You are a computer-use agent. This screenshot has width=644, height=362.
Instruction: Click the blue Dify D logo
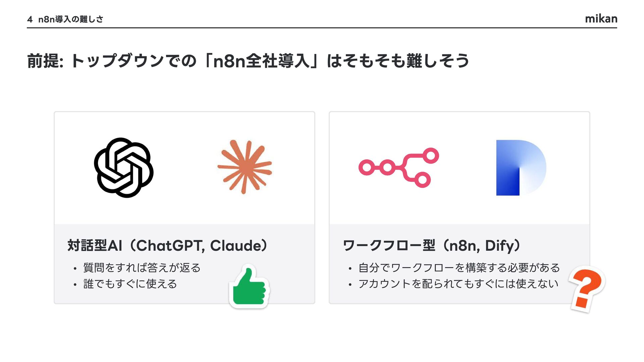point(521,168)
